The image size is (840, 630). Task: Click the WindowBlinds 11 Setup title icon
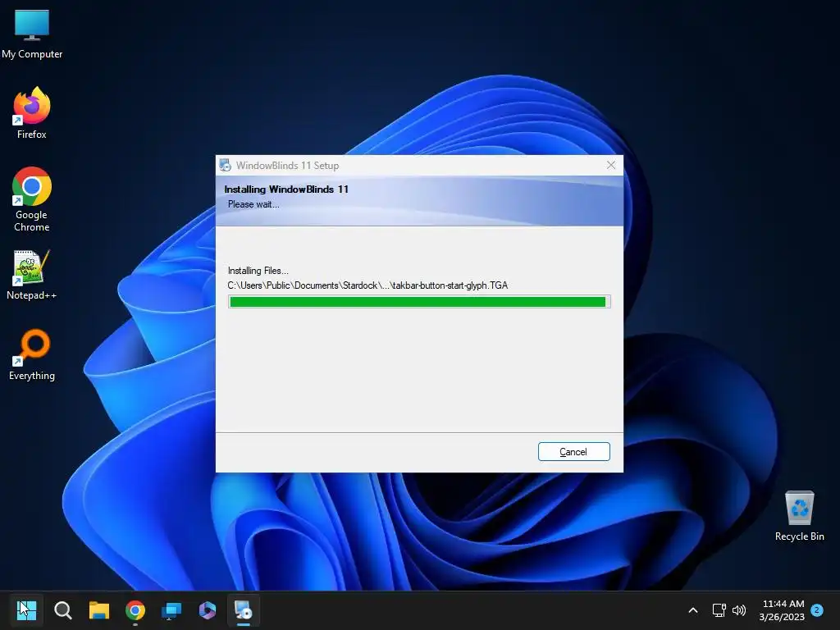225,165
